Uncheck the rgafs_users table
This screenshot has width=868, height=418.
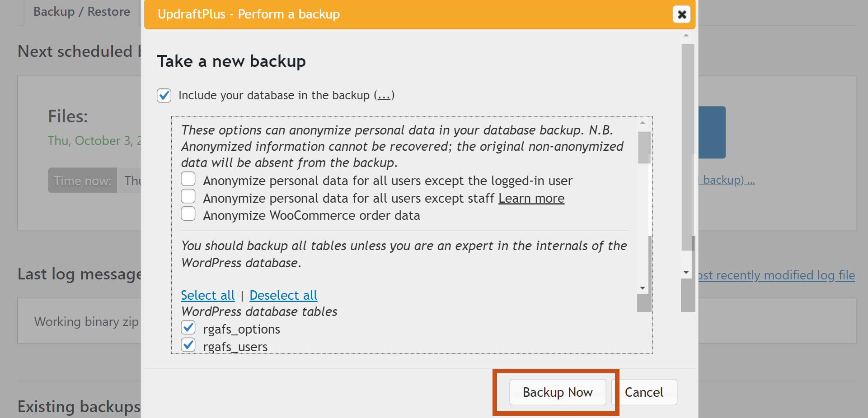point(188,345)
